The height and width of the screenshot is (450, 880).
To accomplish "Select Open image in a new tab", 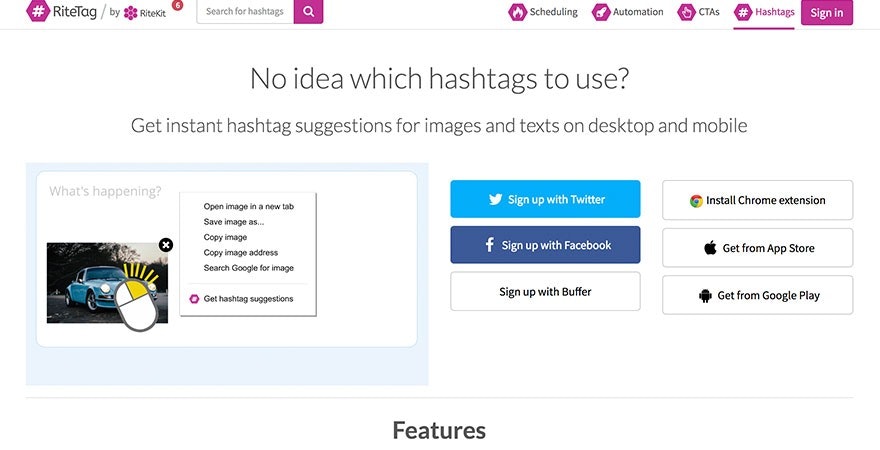I will [x=248, y=207].
